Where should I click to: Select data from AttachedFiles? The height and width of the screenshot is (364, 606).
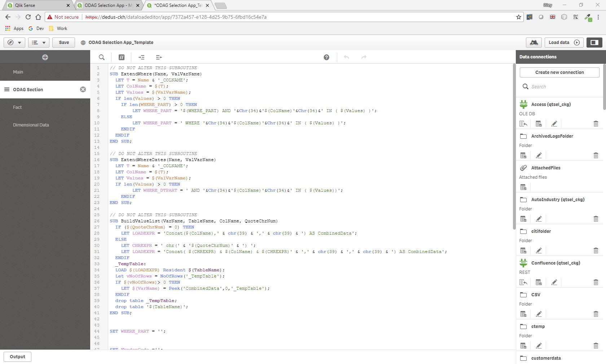coord(523,187)
